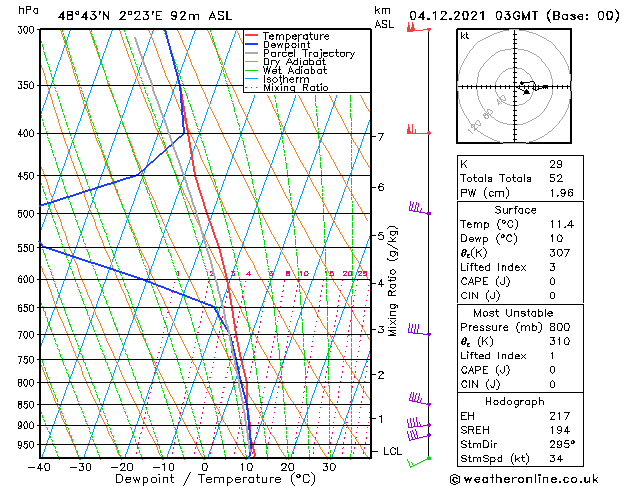Click the weatheronline.co.uk copyright text
The height and width of the screenshot is (486, 629).
point(524,479)
